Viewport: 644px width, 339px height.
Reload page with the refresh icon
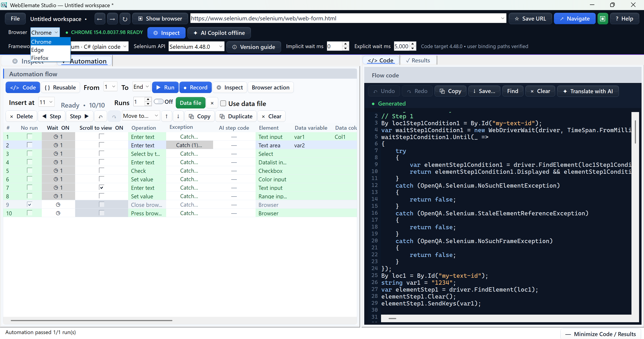125,19
